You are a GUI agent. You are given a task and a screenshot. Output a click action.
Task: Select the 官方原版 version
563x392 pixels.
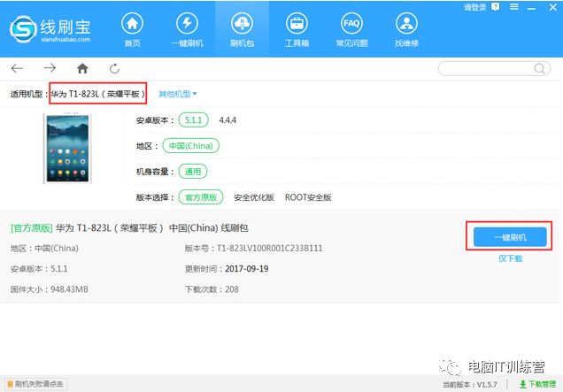tap(201, 197)
